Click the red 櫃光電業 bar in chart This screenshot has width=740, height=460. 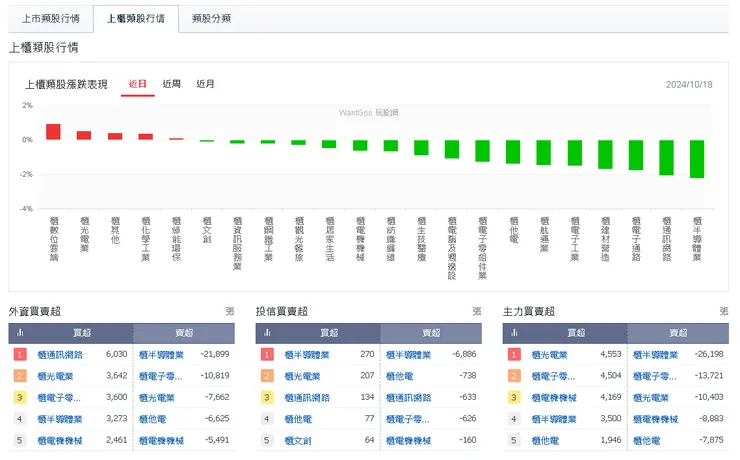pos(84,135)
